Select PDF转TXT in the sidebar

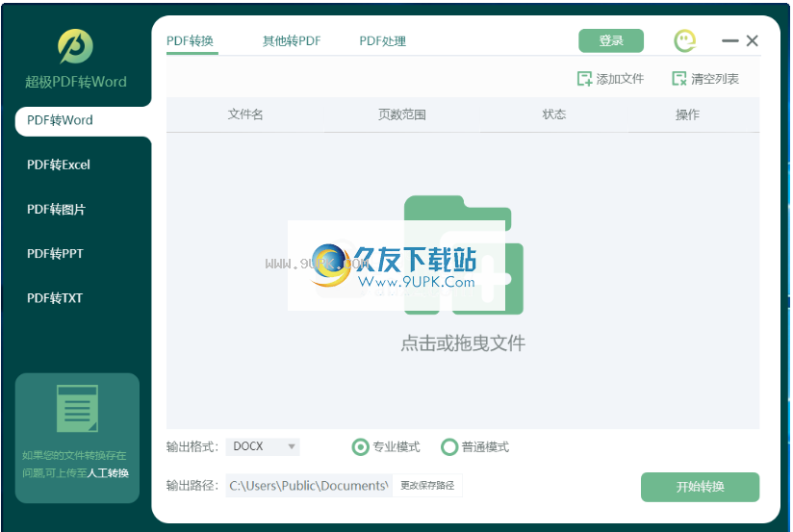pos(55,298)
